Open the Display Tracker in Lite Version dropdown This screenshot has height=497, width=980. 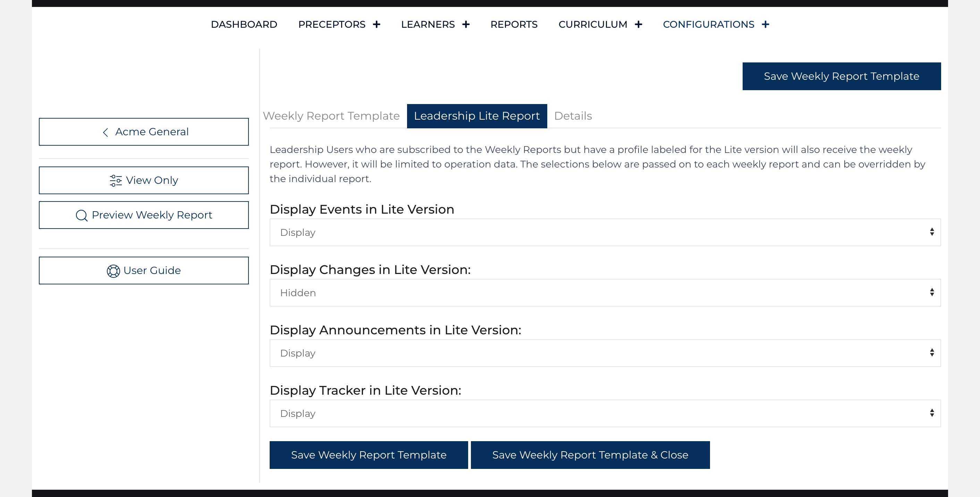click(605, 413)
